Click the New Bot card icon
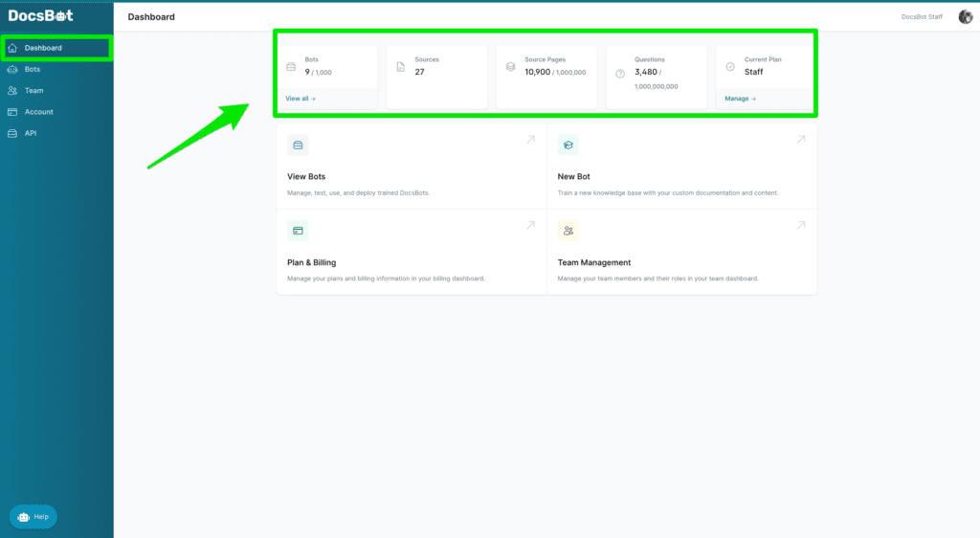Screen dimensions: 980x538 coord(568,146)
